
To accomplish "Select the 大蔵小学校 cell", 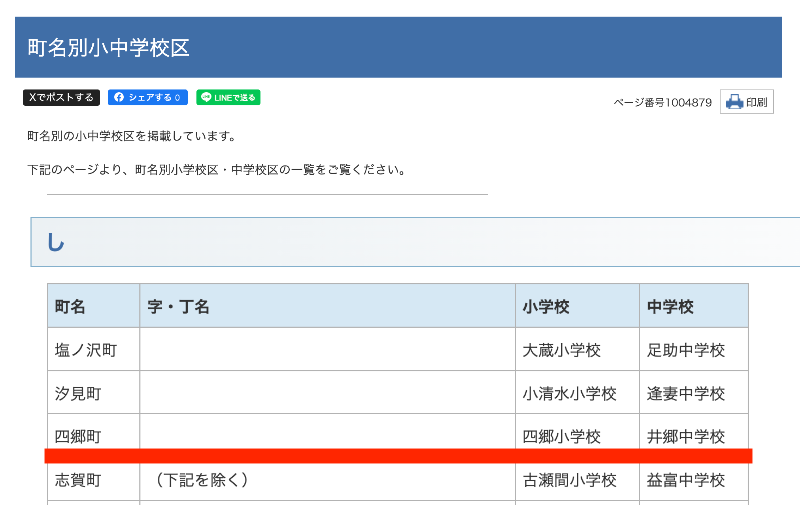I will point(578,349).
